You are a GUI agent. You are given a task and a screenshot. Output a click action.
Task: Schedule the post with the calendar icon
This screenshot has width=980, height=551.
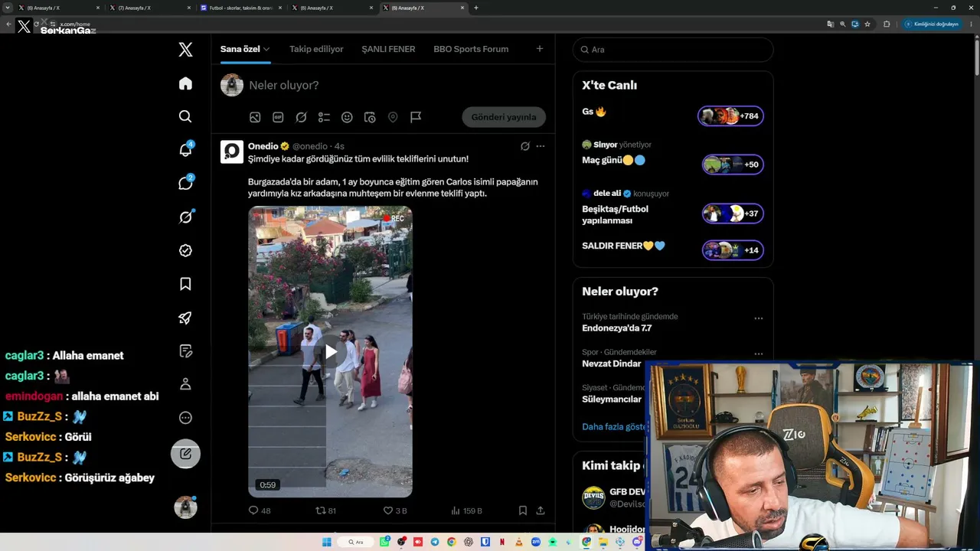[x=370, y=117]
